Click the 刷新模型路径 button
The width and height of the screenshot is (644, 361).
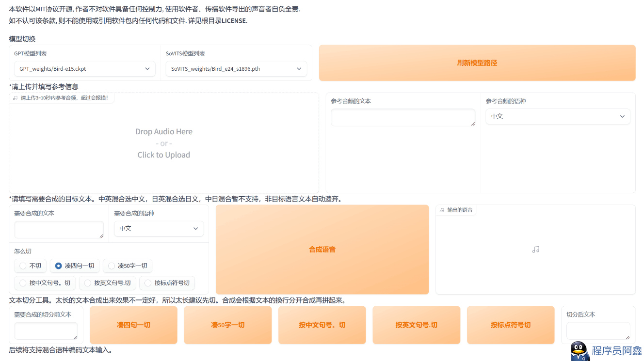[477, 63]
